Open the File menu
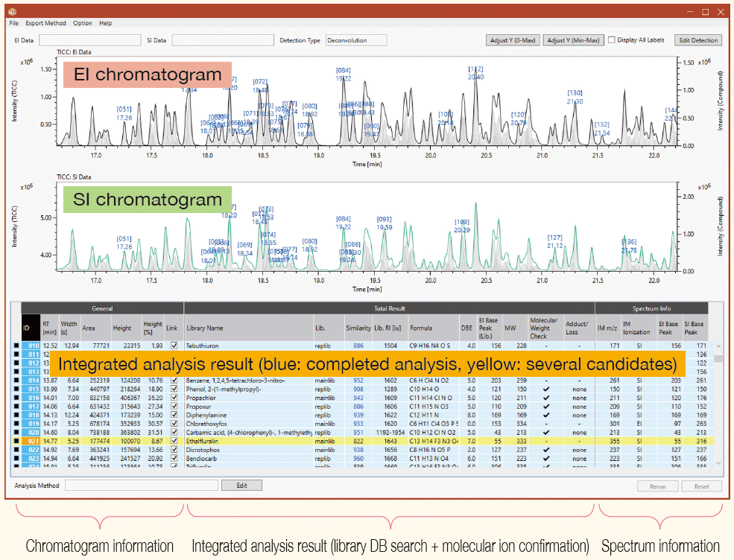The width and height of the screenshot is (734, 560). [x=13, y=23]
